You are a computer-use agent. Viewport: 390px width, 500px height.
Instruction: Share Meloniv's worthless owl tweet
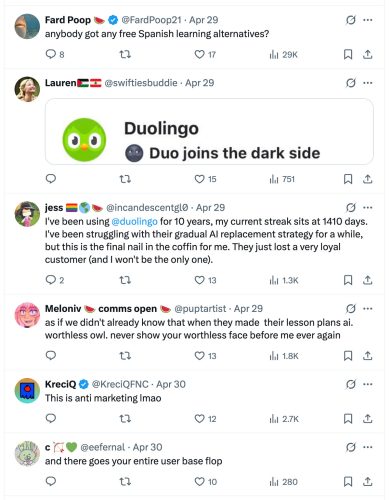click(367, 356)
